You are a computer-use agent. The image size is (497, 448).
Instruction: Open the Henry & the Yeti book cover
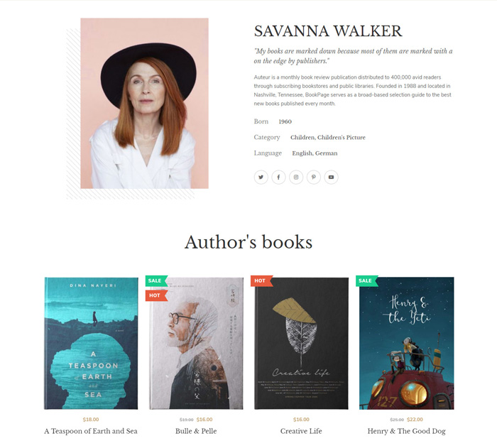coord(406,344)
